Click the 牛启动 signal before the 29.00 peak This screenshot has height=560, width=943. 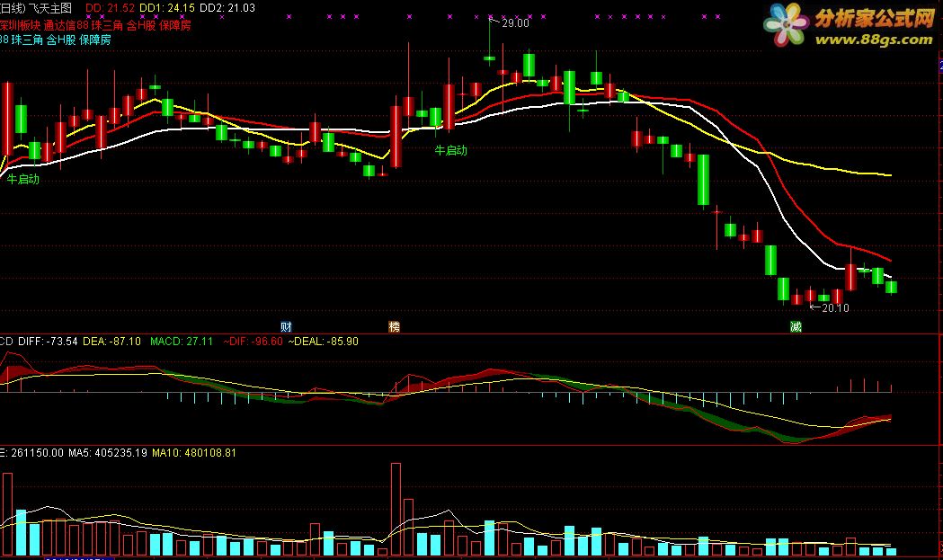click(x=450, y=150)
